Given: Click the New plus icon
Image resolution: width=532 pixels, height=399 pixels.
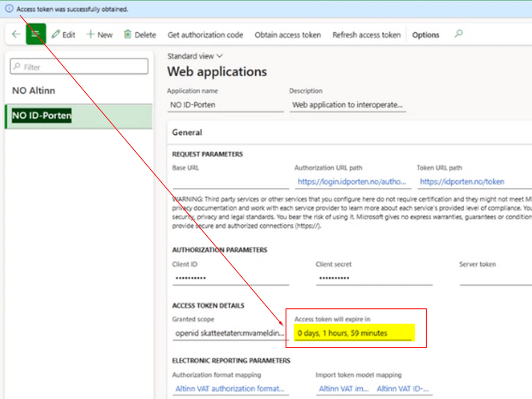Looking at the screenshot, I should pyautogui.click(x=91, y=34).
